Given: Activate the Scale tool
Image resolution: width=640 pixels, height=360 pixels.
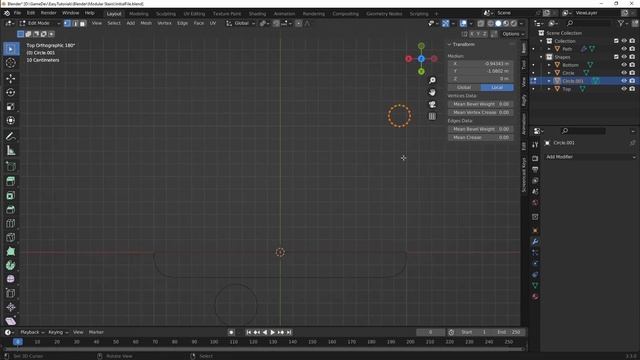Looking at the screenshot, I should tap(11, 107).
